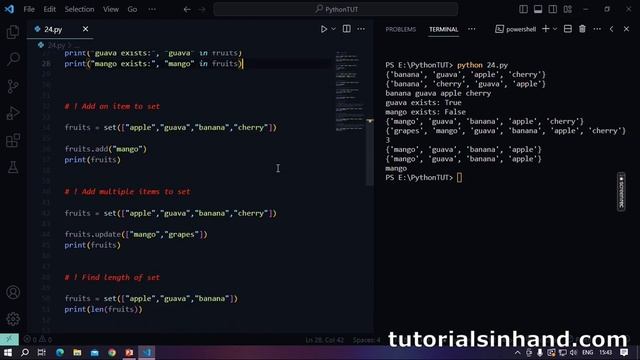Go back with the navigation arrow
The height and width of the screenshot is (360, 640).
tap(187, 9)
